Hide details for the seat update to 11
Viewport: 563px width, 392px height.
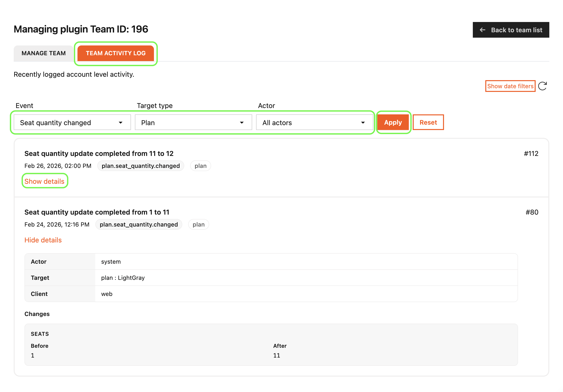point(43,240)
